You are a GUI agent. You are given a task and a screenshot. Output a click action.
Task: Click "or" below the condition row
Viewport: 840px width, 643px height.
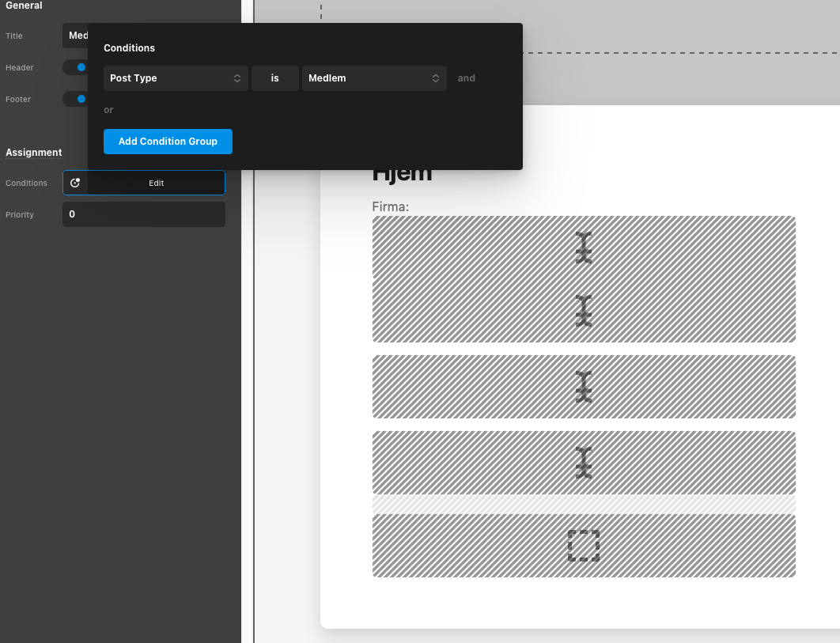pyautogui.click(x=108, y=110)
